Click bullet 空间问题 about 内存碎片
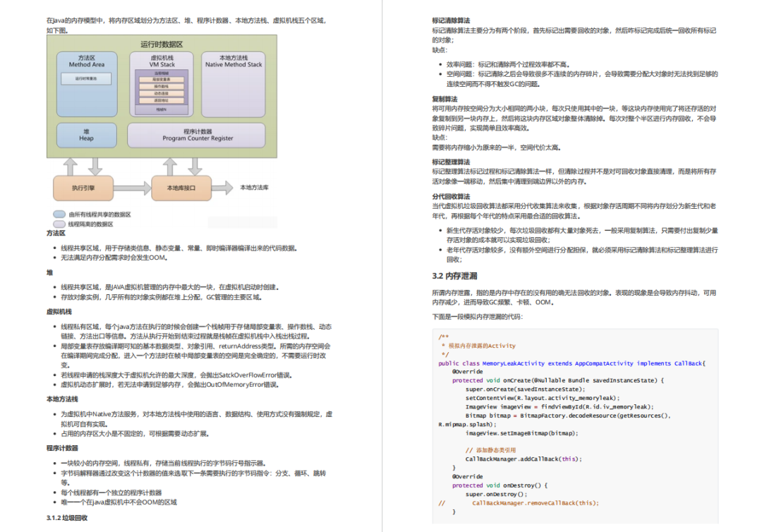 click(582, 79)
